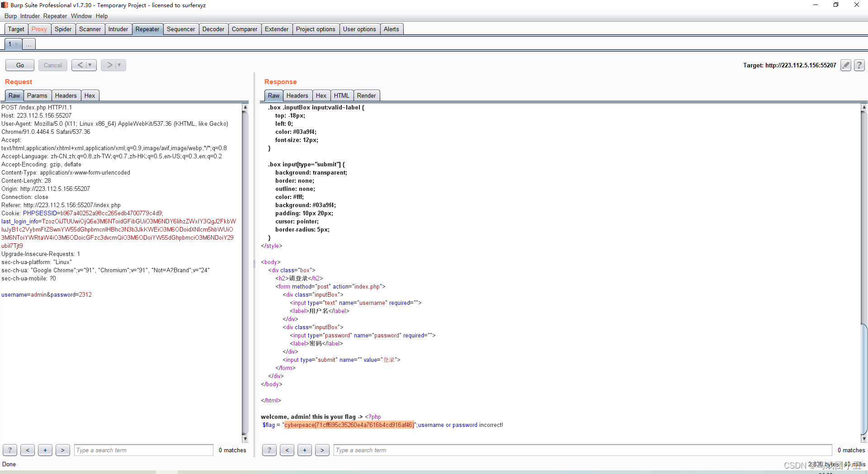Select the Request Params tab
Viewport: 868px width, 474px height.
click(37, 95)
